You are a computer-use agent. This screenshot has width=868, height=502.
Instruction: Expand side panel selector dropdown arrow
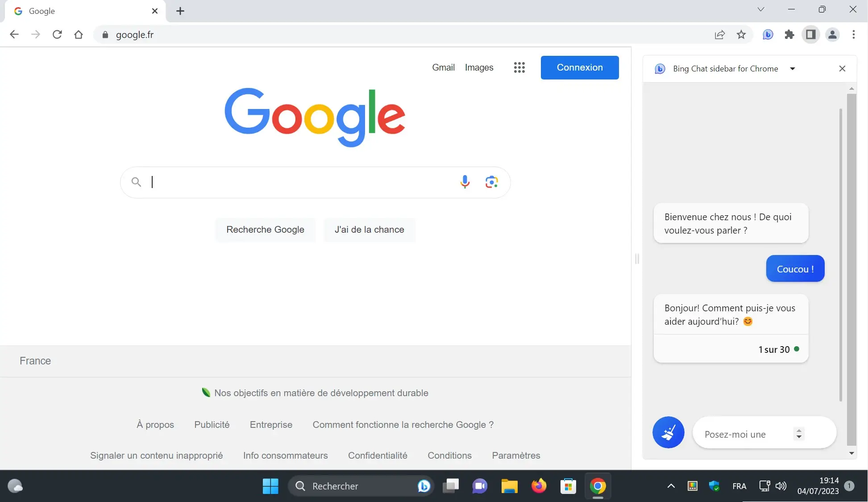[793, 69]
